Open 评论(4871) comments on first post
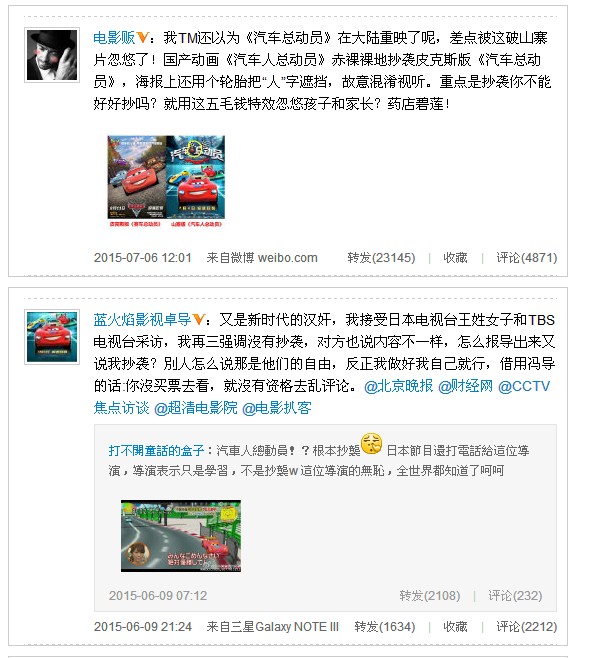The width and height of the screenshot is (590, 658). coord(527,258)
